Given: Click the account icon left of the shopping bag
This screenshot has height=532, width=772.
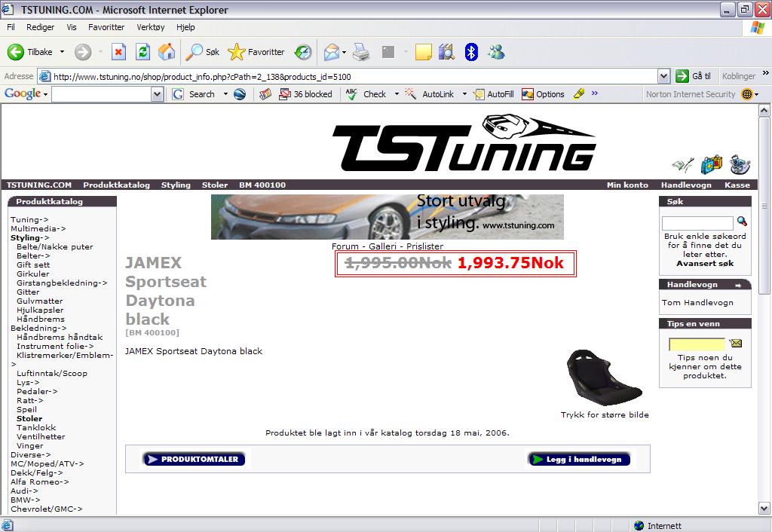Looking at the screenshot, I should point(683,165).
